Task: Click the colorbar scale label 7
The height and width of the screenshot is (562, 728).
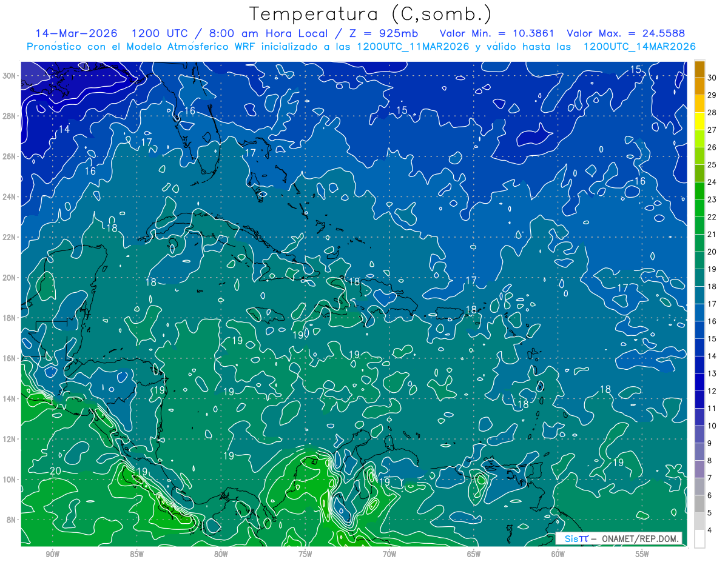Action: tap(710, 478)
